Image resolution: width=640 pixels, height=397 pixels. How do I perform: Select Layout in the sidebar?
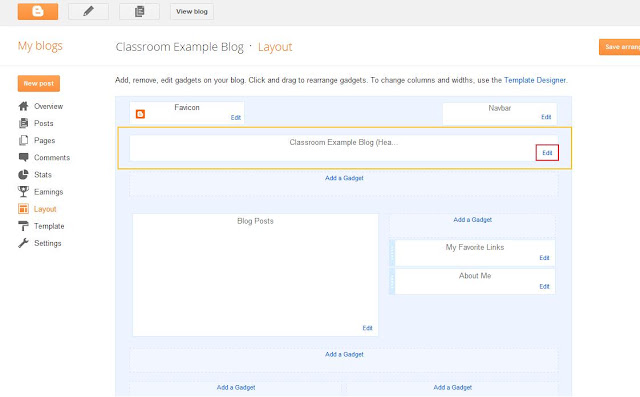45,209
